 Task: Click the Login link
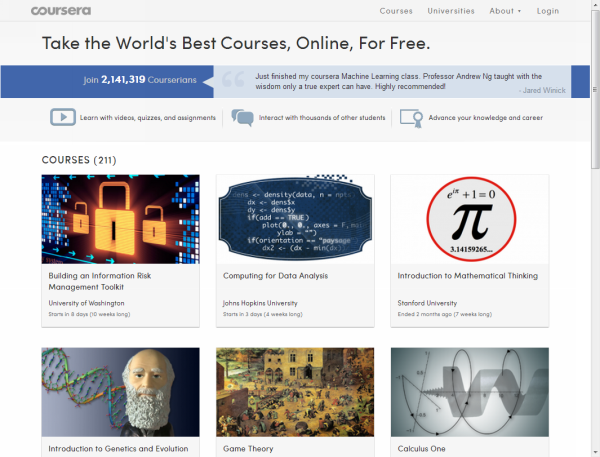click(548, 11)
